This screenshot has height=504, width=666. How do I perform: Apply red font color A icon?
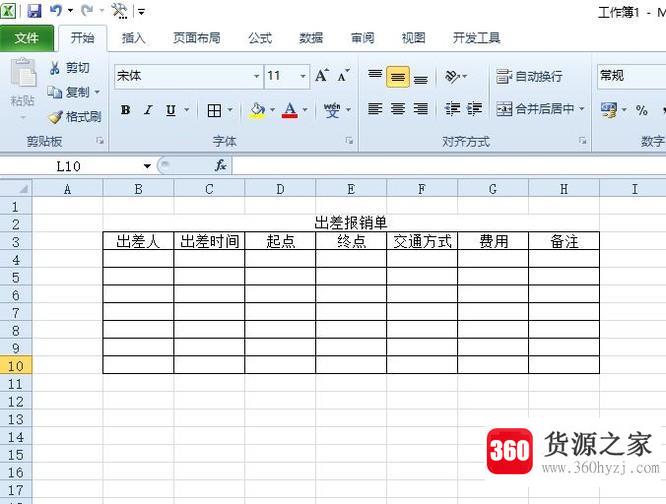coord(290,110)
